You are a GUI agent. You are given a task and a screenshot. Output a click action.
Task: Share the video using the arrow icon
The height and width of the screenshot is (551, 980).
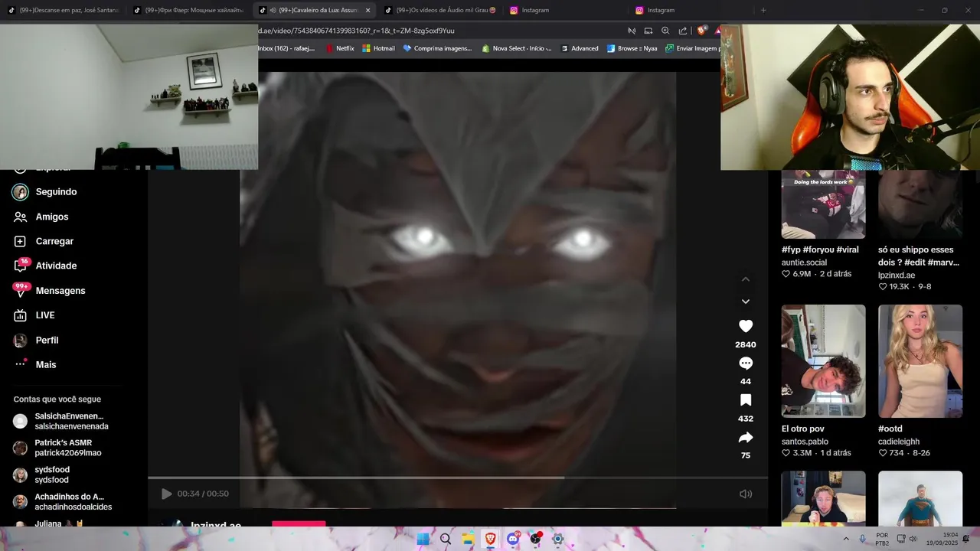click(x=746, y=438)
